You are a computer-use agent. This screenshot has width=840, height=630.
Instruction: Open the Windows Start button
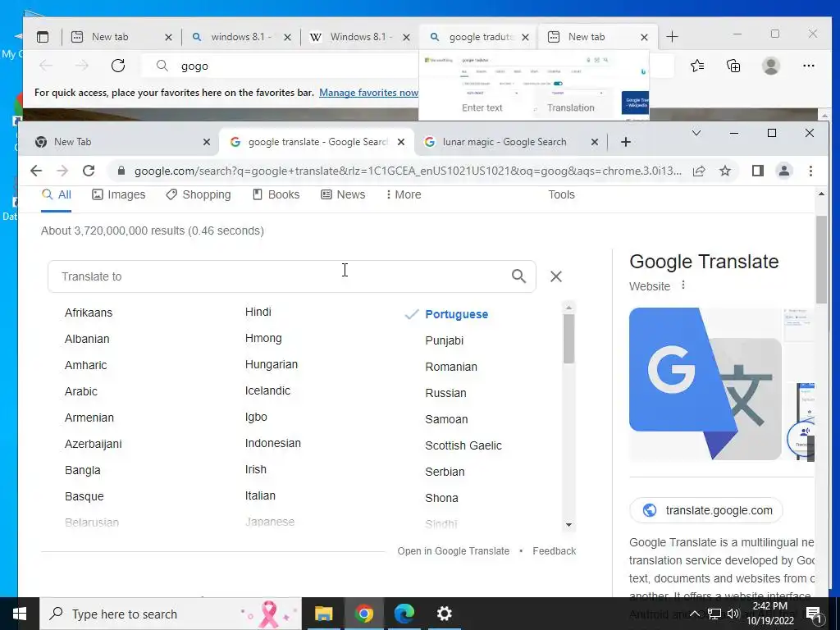pyautogui.click(x=20, y=614)
